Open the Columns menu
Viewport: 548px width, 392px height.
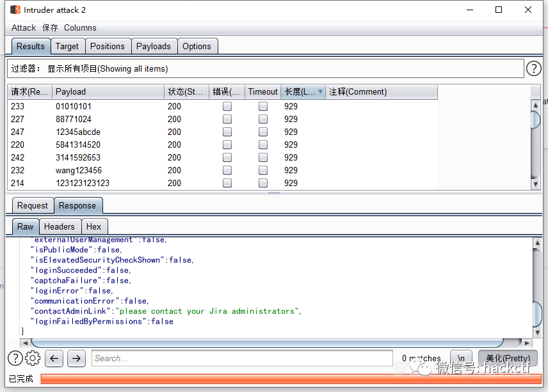click(x=80, y=27)
